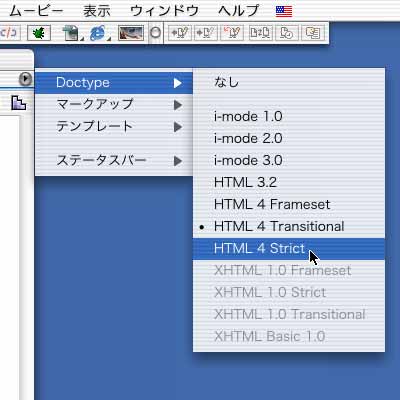
Task: Open the ウィンドウ menu
Action: click(x=164, y=11)
